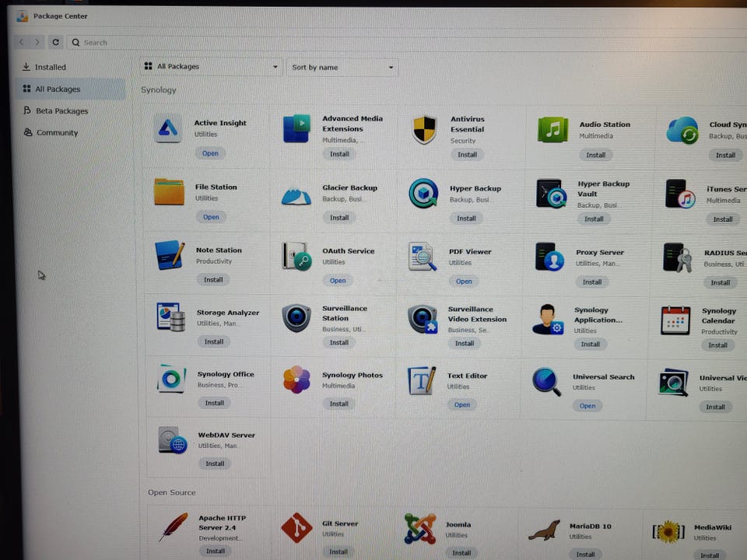The image size is (747, 560).
Task: Install Antivirus Essential
Action: tap(467, 155)
